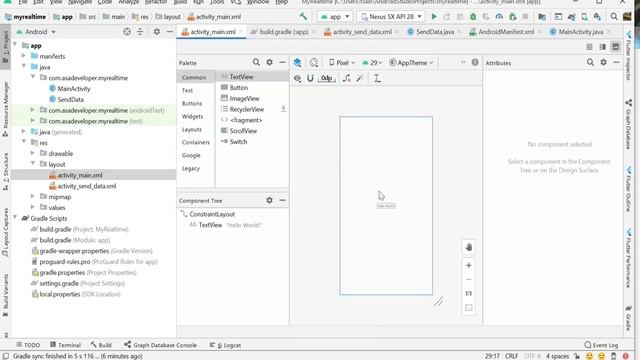Collapse the Gradle Scripts node
The height and width of the screenshot is (360, 640).
[x=16, y=218]
